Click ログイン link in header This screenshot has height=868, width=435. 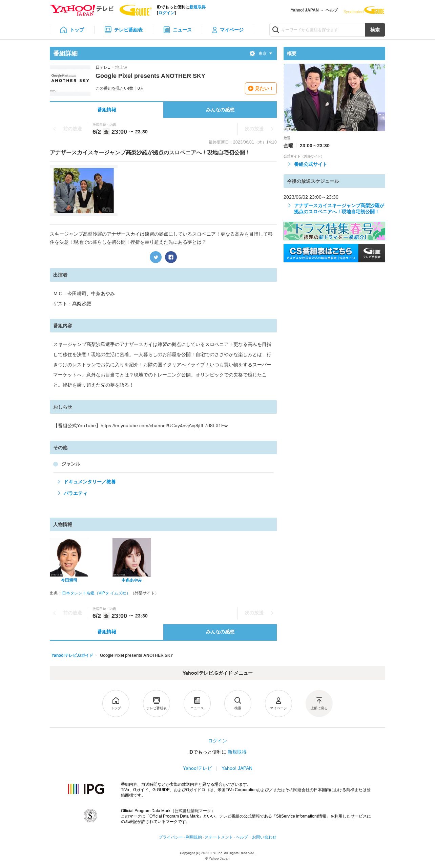166,13
